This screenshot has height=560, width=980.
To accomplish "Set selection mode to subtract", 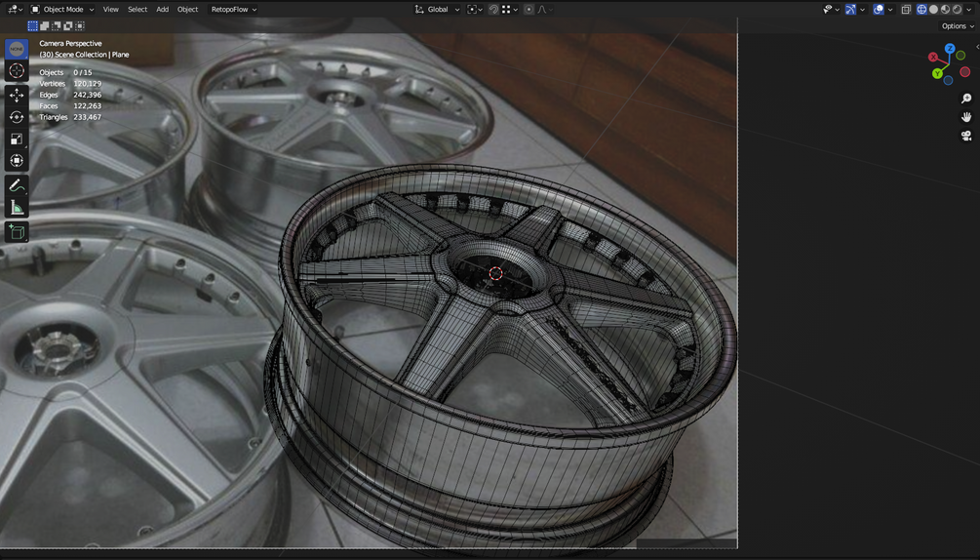I will coord(57,25).
